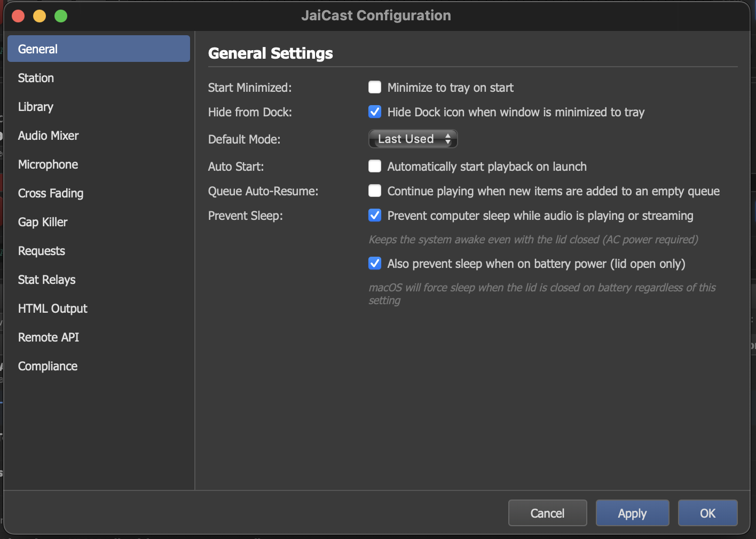Uncheck Prevent computer sleep while playing

coord(375,215)
